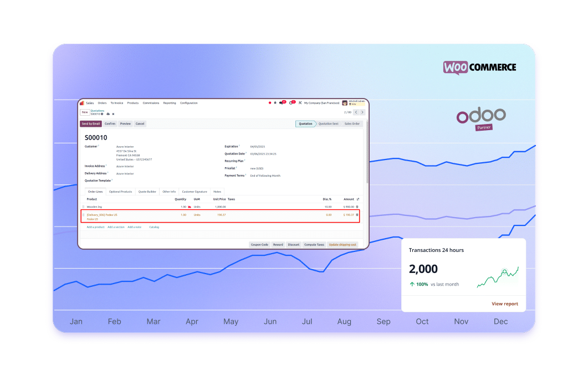588x376 pixels.
Task: Open the Odoo Sales app icon
Action: pyautogui.click(x=82, y=102)
